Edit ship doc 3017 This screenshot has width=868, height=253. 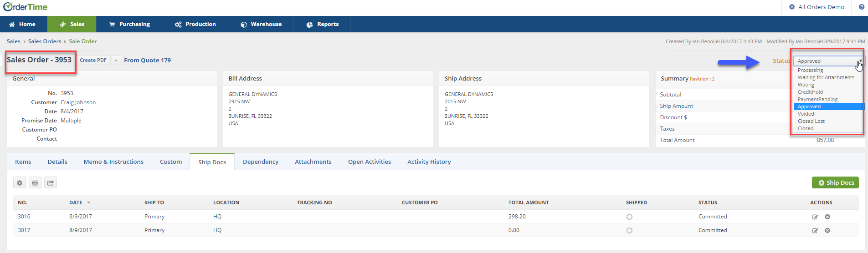815,231
